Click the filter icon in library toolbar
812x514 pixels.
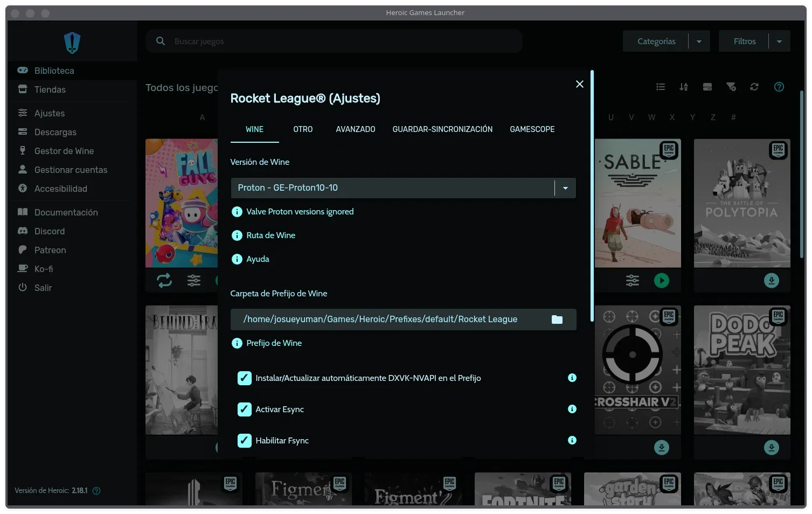click(x=731, y=87)
